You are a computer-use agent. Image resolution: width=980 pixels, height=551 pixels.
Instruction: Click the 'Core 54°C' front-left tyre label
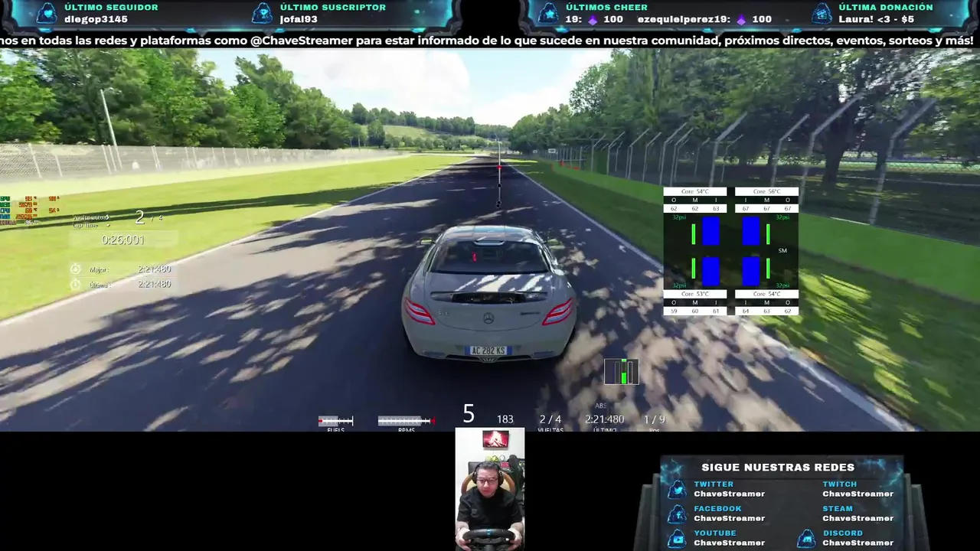[x=695, y=191]
